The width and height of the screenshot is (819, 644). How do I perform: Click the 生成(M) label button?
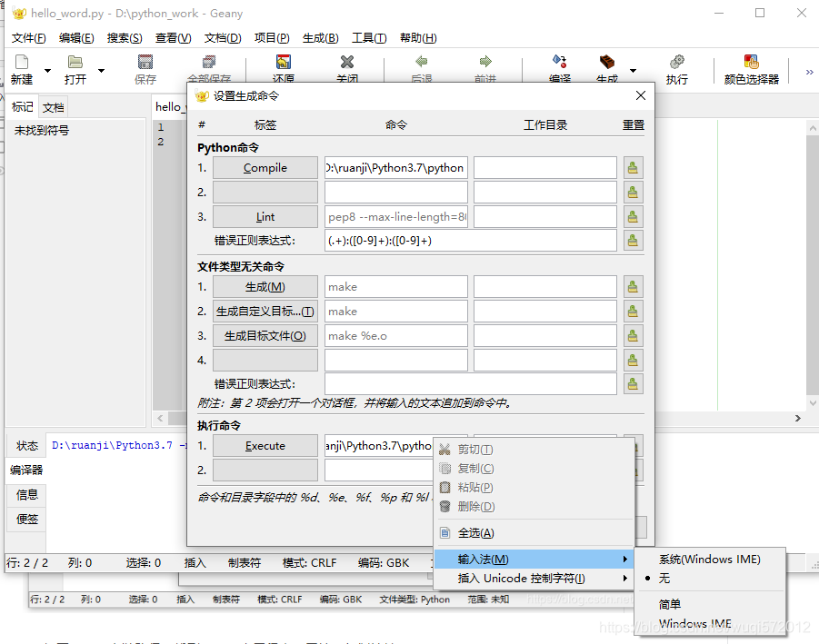click(265, 287)
